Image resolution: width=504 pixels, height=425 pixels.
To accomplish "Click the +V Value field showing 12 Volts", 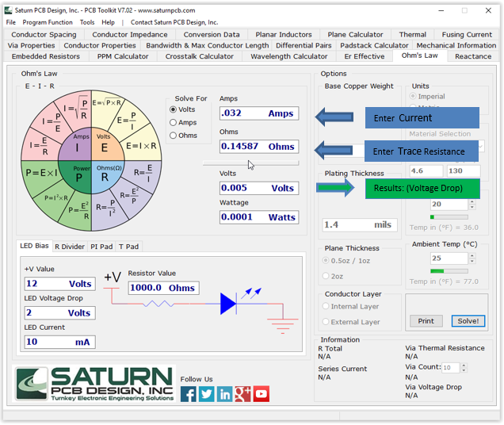I will pyautogui.click(x=59, y=284).
